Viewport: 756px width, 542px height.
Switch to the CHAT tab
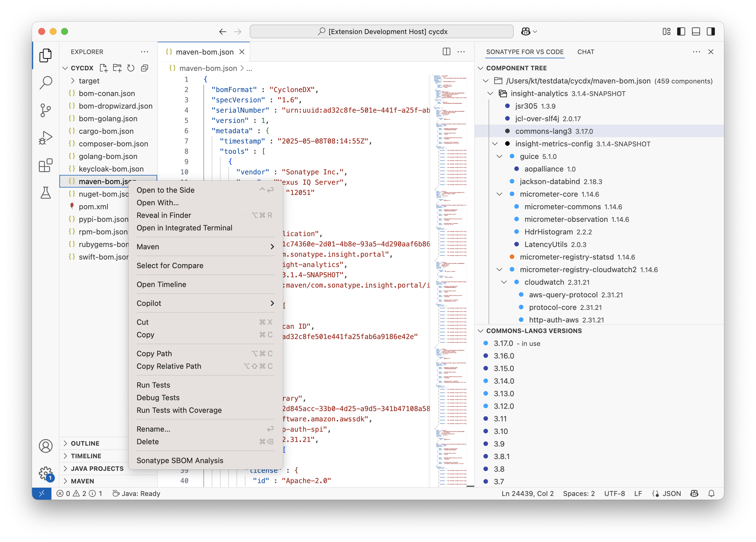click(586, 52)
